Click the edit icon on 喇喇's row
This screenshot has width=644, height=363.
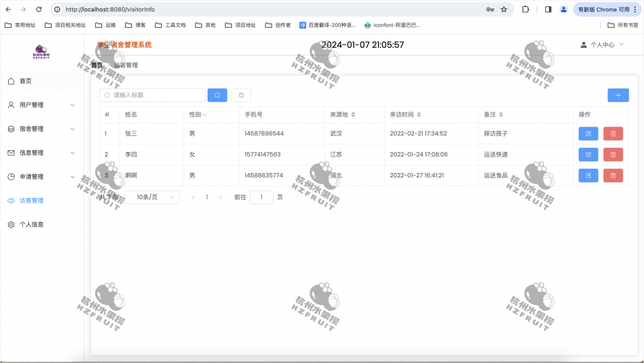pos(588,176)
